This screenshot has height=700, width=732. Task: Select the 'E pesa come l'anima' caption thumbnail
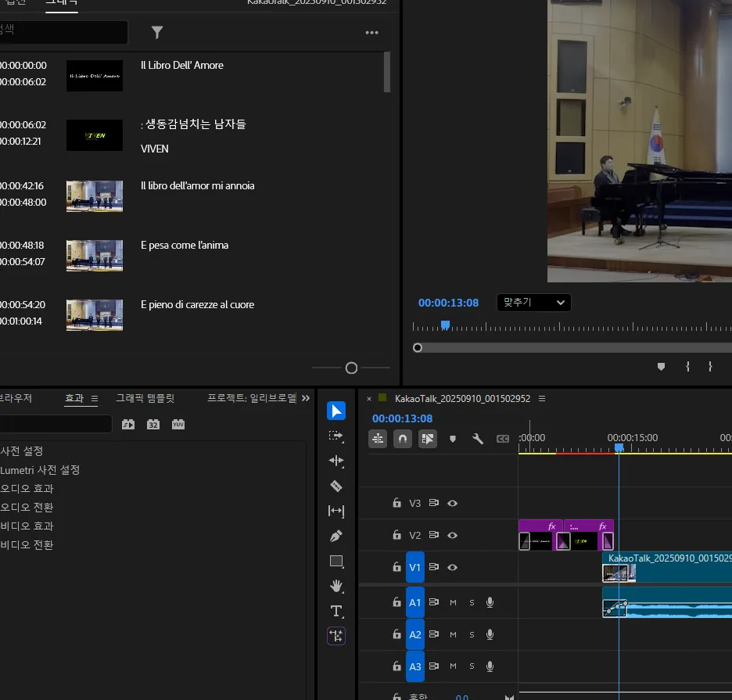95,256
